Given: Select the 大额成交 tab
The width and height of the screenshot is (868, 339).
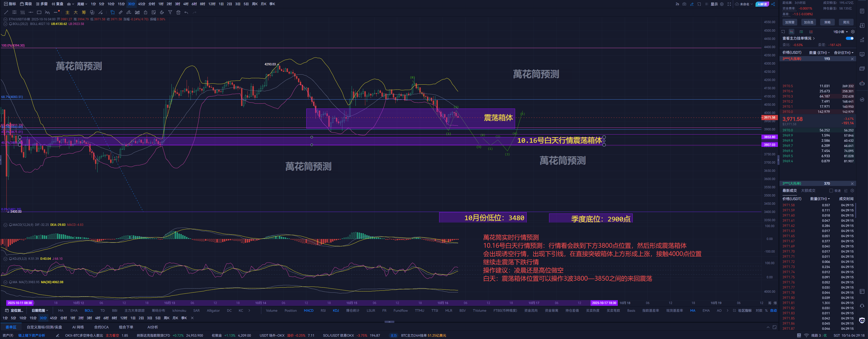Looking at the screenshot, I should tap(808, 191).
